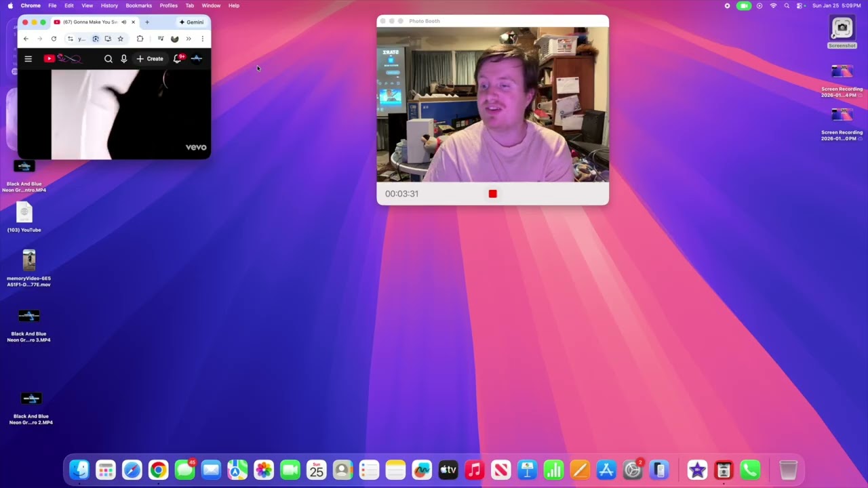Open Google Lens from address bar
The width and height of the screenshot is (868, 488).
pos(96,39)
